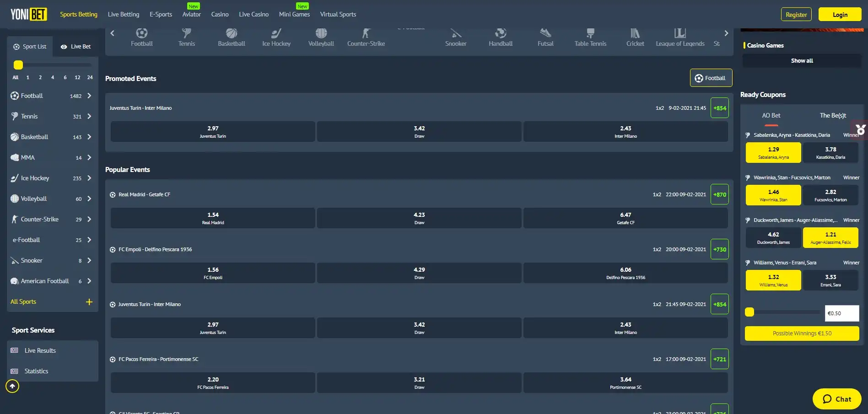Open the Chat support button

836,399
